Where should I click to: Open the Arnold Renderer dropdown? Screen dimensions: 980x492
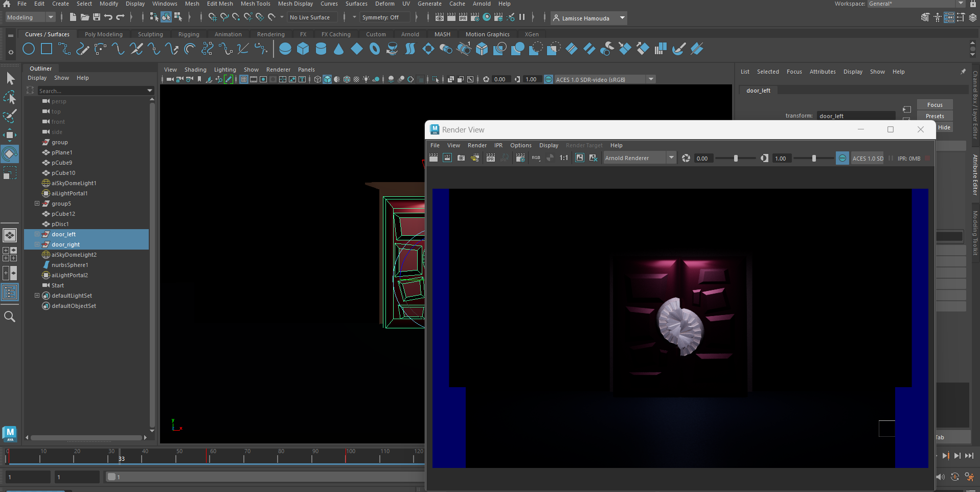pyautogui.click(x=639, y=158)
